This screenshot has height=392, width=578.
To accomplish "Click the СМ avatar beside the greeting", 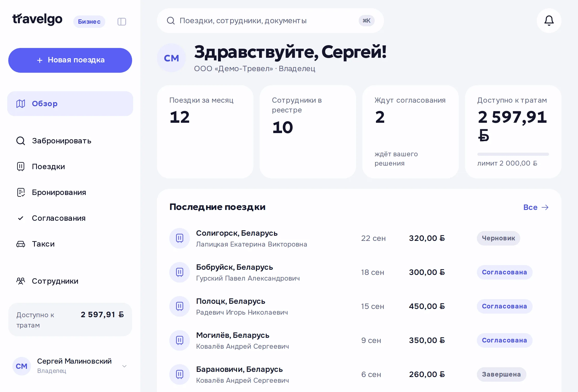I will 171,58.
